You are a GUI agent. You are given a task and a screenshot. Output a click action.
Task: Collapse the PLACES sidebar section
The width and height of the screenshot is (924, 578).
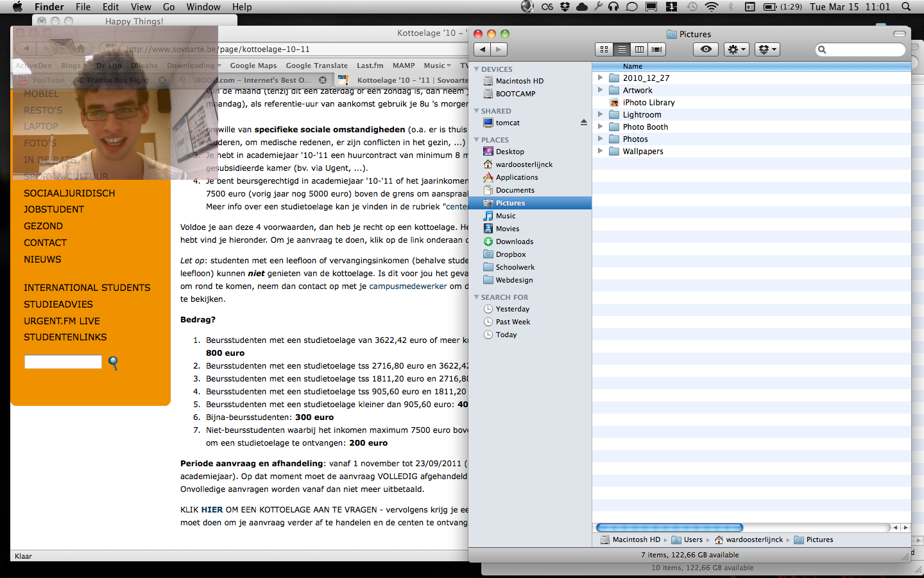(477, 139)
